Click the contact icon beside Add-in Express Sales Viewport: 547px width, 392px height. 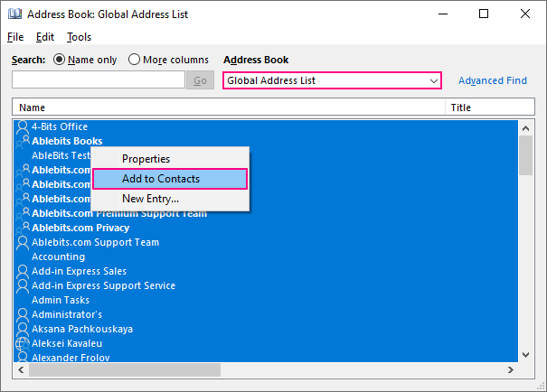coord(23,272)
